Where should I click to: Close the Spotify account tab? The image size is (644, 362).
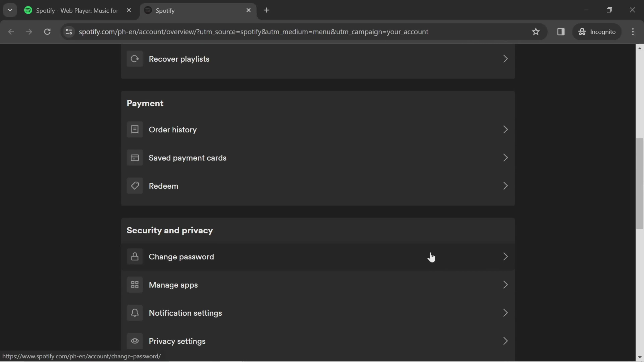[x=248, y=10]
